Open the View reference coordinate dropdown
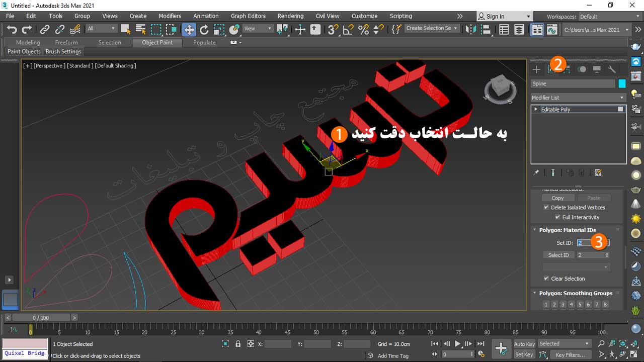The image size is (644, 362). click(x=258, y=29)
